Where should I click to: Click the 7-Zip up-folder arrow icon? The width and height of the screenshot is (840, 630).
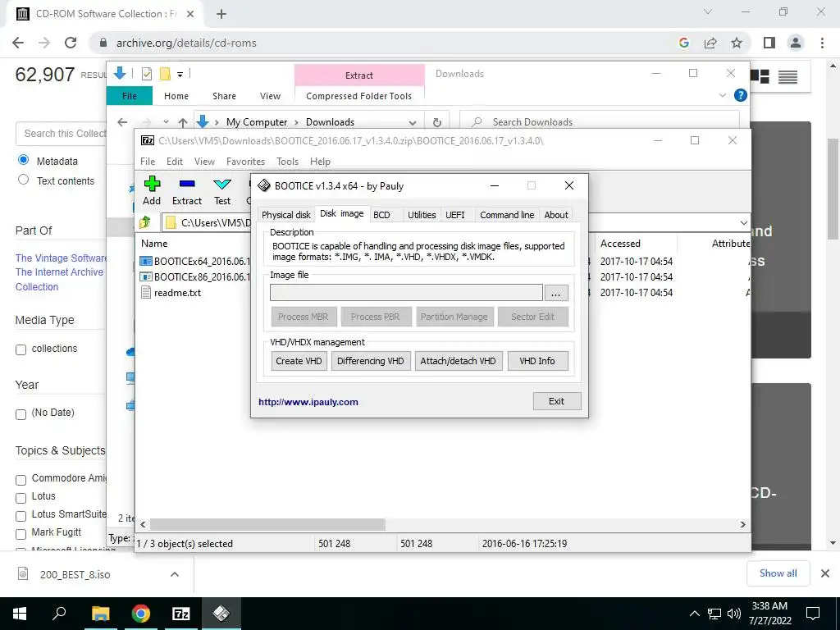(x=144, y=222)
